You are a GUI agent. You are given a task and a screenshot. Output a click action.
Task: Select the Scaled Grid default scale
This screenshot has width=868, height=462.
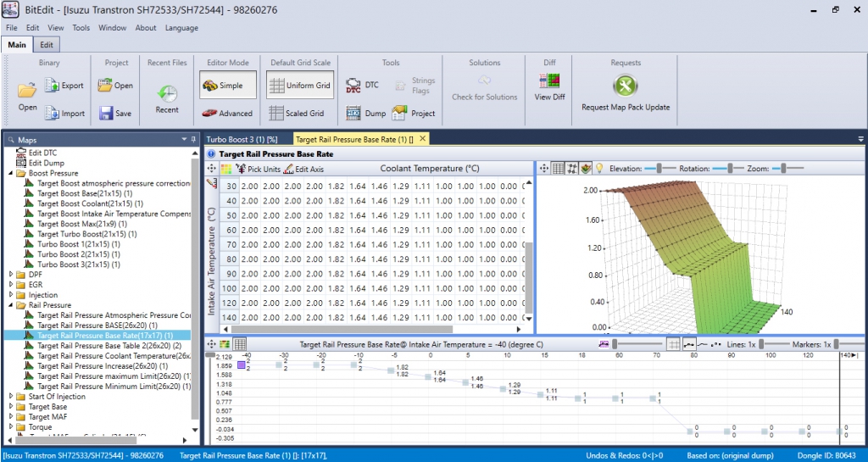[296, 113]
